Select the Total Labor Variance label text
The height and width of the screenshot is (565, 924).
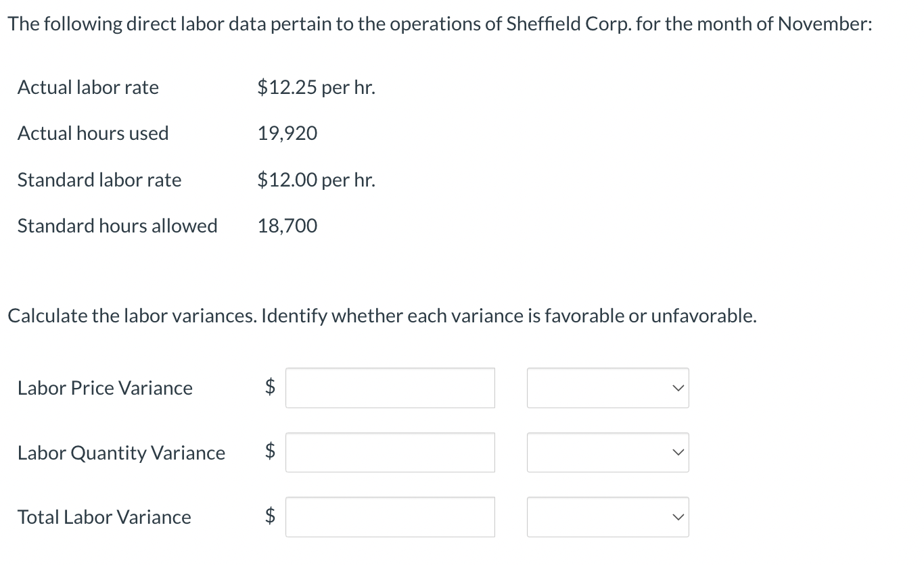pyautogui.click(x=103, y=517)
